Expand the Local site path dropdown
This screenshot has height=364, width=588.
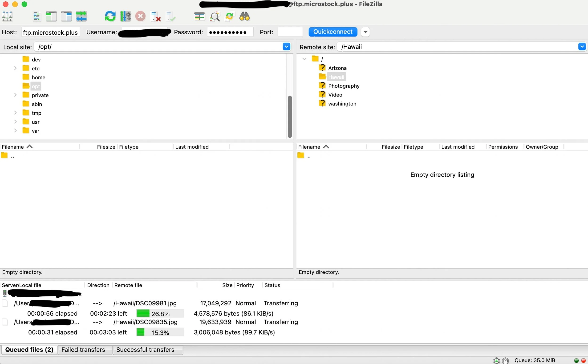click(x=286, y=46)
